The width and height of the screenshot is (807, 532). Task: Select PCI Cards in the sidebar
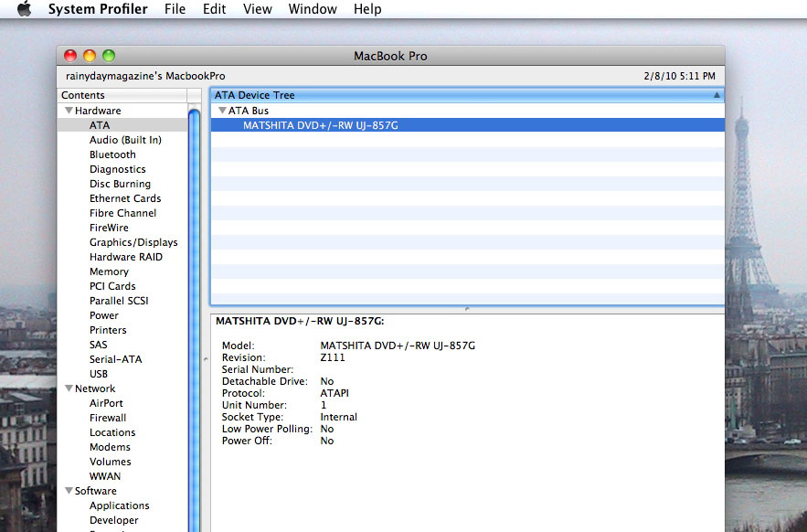pyautogui.click(x=112, y=286)
